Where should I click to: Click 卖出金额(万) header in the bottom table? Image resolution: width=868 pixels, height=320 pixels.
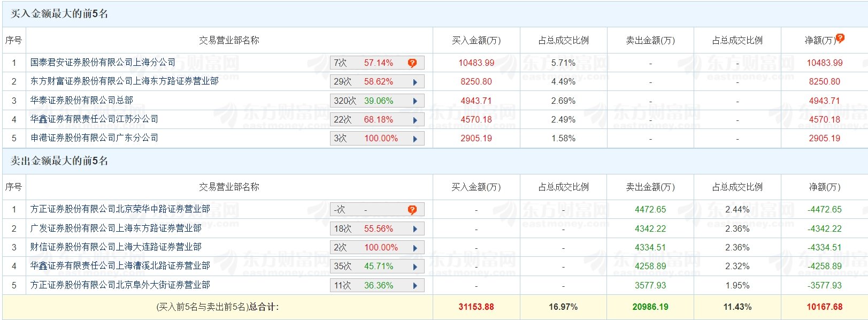pyautogui.click(x=650, y=187)
